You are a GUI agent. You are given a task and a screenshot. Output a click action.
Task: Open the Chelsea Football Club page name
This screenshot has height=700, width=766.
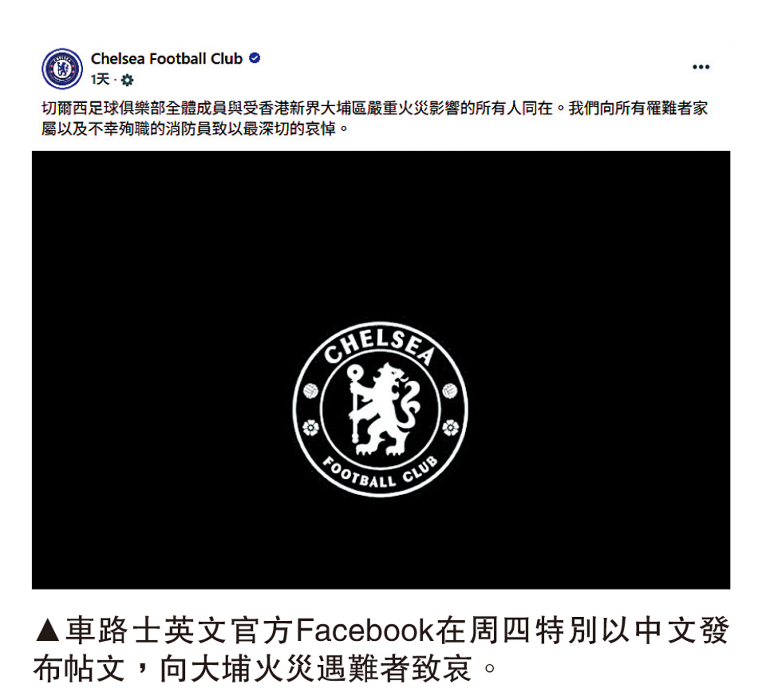pos(166,59)
